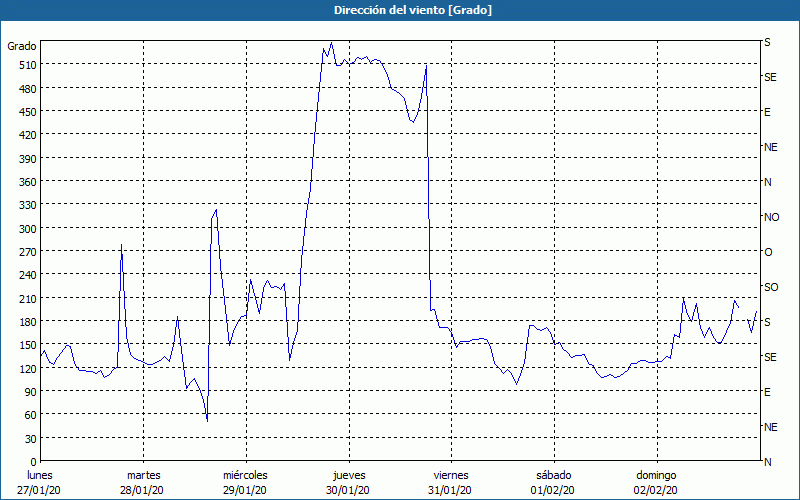The image size is (800, 500).
Task: Click the 'lunes' day label
Action: tap(40, 475)
